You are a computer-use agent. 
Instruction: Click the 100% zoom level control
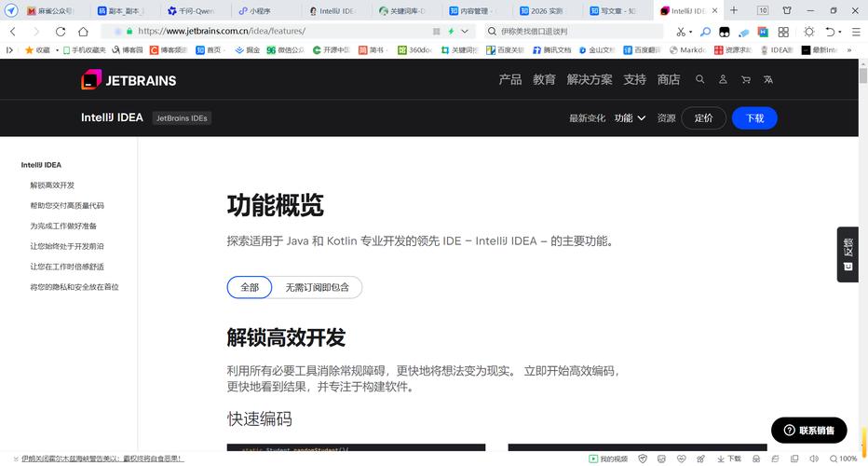(843, 459)
